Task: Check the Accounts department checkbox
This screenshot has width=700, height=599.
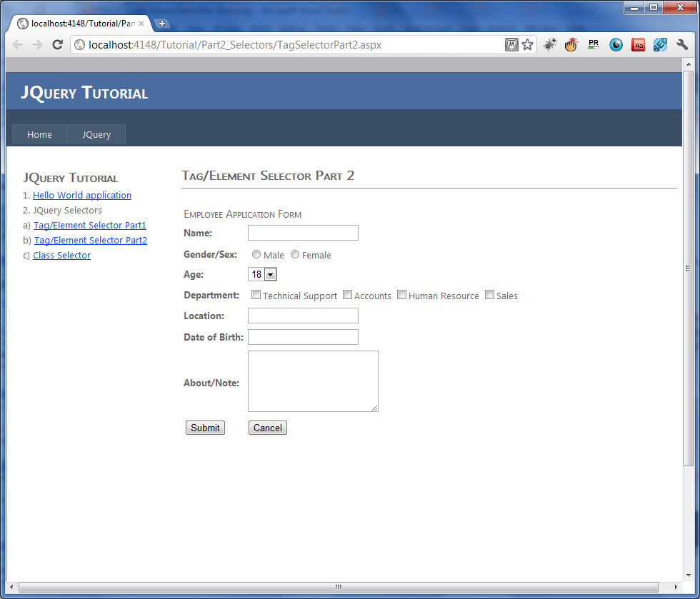Action: [347, 294]
